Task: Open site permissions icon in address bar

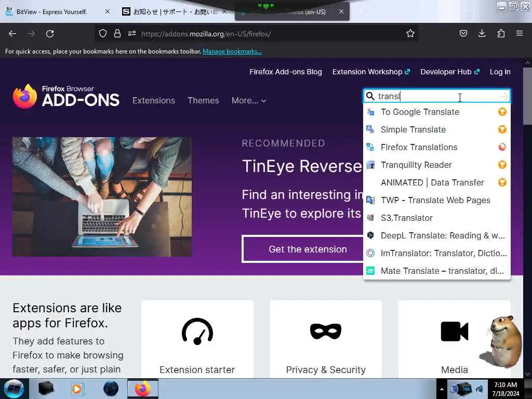Action: pyautogui.click(x=132, y=33)
